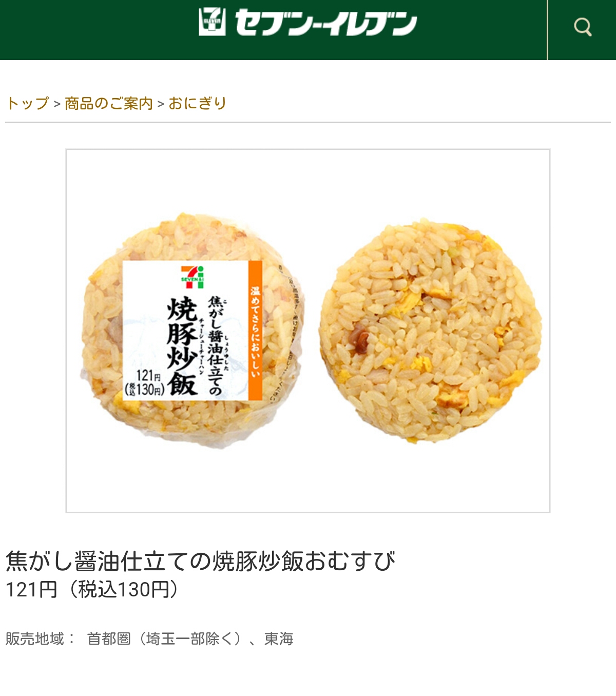
Task: Click the Seven-Eleven logo in header
Action: pos(212,22)
